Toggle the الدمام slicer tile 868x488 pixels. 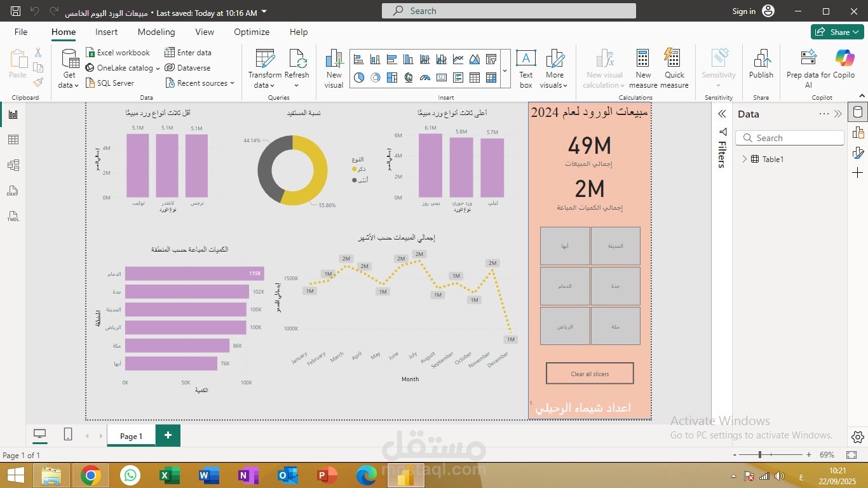pos(565,286)
